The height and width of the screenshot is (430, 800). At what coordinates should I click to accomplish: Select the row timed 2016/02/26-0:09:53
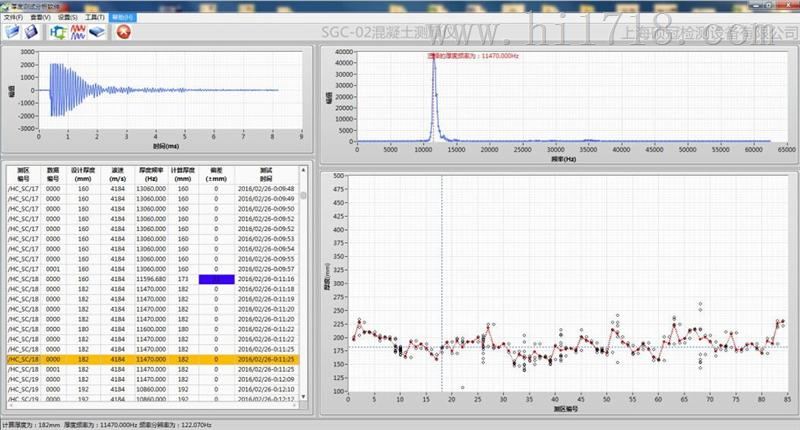point(153,239)
